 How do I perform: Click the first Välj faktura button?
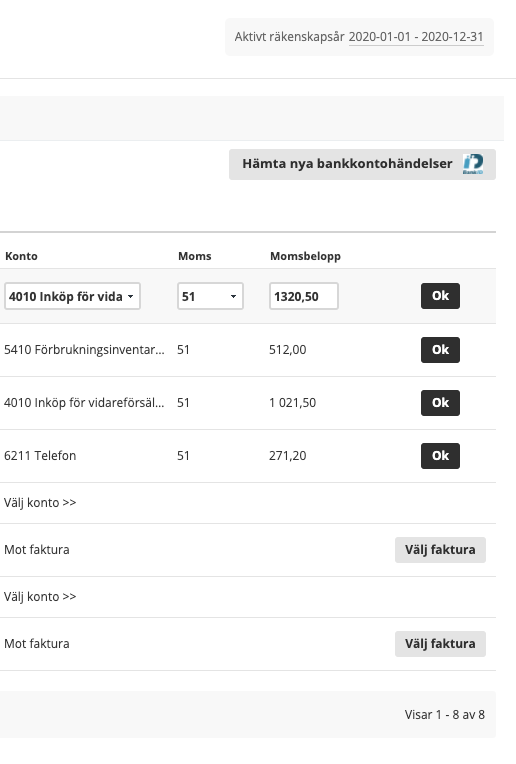click(x=440, y=550)
